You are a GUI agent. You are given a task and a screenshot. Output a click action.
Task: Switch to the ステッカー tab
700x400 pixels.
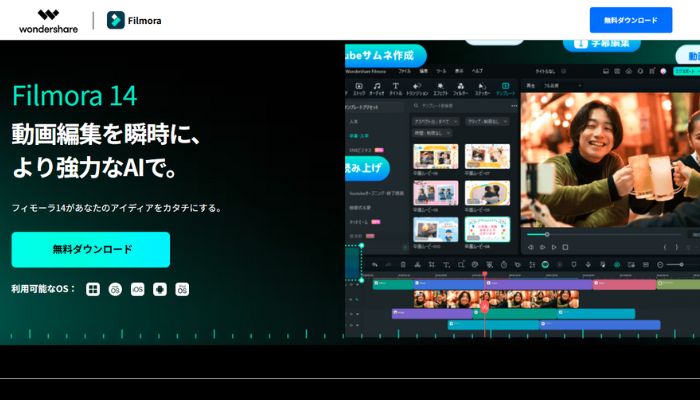[482, 89]
